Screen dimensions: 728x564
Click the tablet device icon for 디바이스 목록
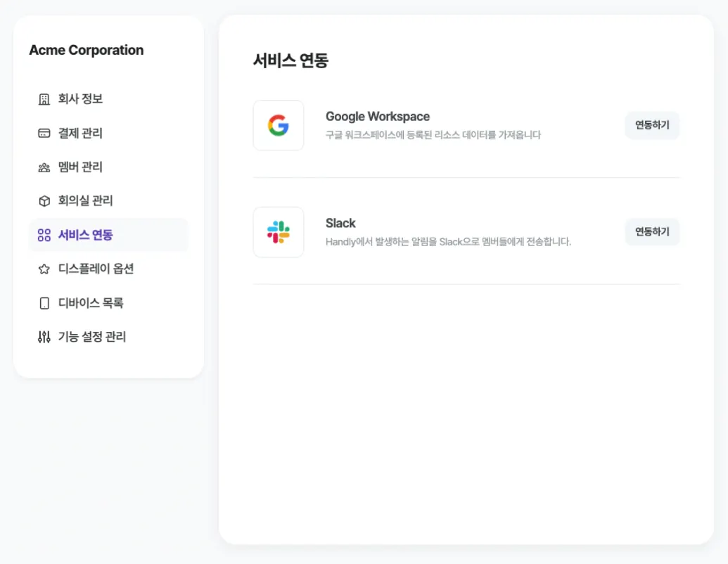pos(44,303)
